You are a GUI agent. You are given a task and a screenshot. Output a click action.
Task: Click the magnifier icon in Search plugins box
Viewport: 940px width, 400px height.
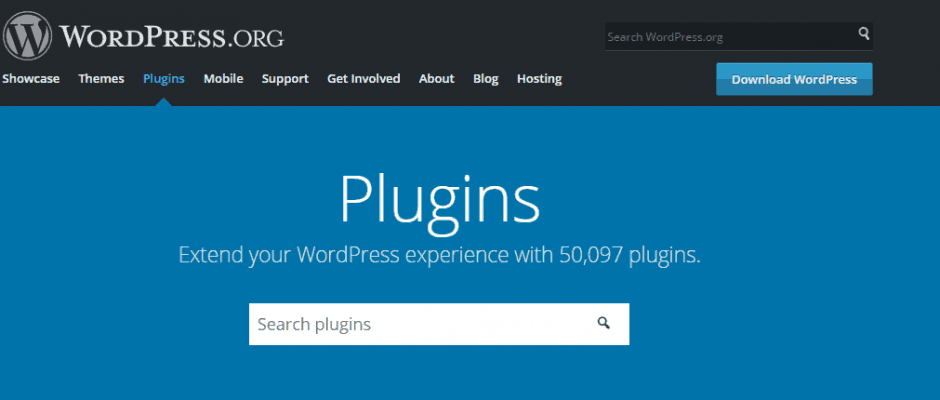[x=603, y=323]
